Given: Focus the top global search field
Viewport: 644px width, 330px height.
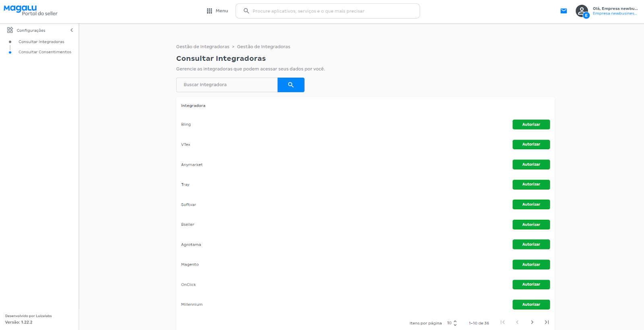Looking at the screenshot, I should tap(328, 11).
